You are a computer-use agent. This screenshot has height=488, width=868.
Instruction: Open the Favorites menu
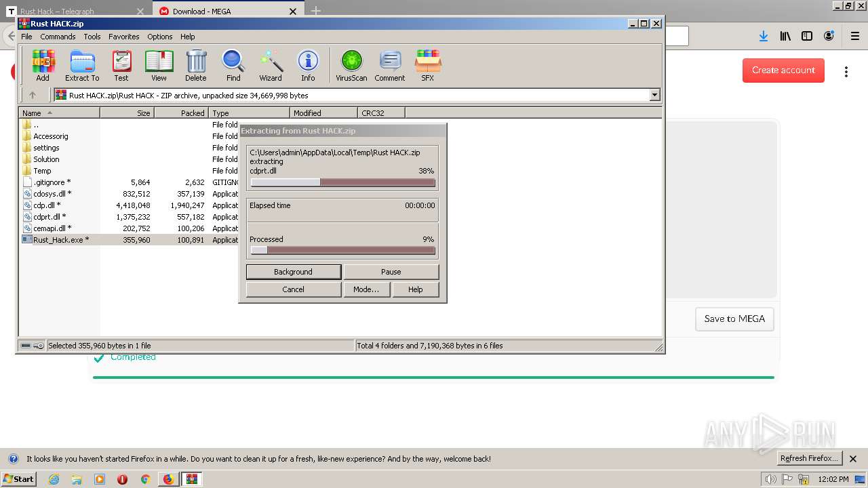[x=124, y=37]
